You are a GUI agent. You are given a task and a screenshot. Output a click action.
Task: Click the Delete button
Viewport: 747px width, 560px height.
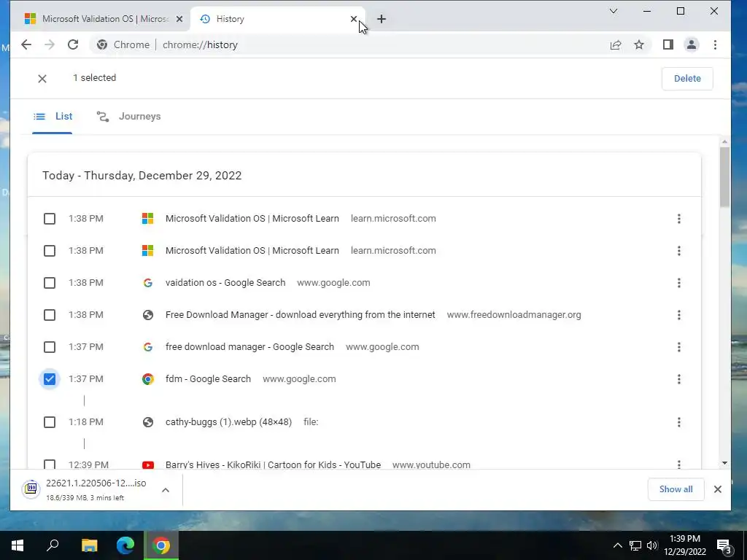pyautogui.click(x=687, y=79)
